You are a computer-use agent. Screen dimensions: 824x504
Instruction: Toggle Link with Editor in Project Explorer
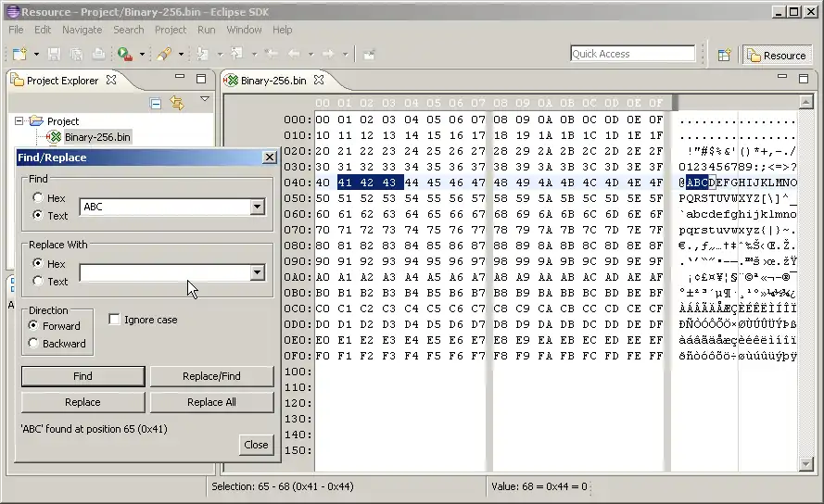tap(177, 103)
